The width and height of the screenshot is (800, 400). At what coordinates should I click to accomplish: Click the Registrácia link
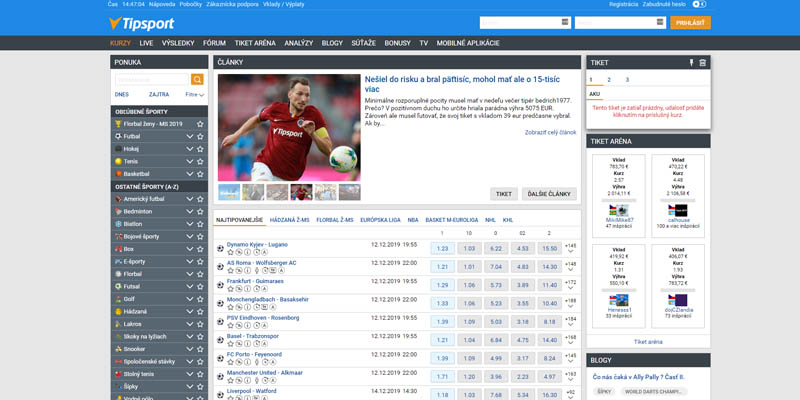[623, 4]
